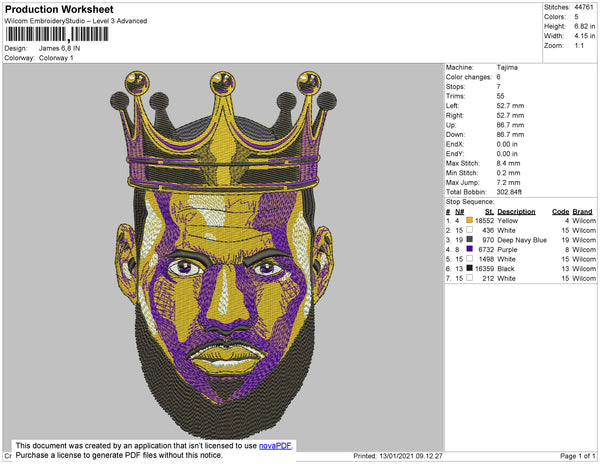Click the 'Deep Navy Blue' description text
Image resolution: width=600 pixels, height=464 pixels.
tap(522, 240)
